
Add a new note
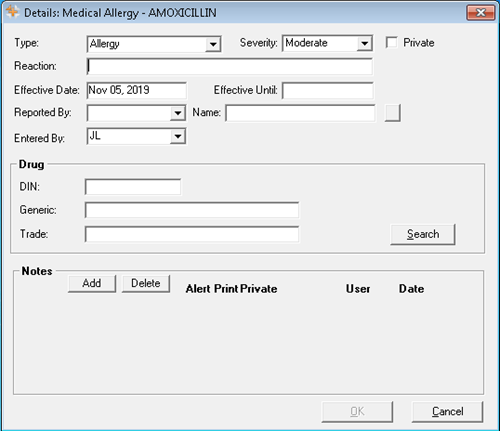(x=92, y=283)
